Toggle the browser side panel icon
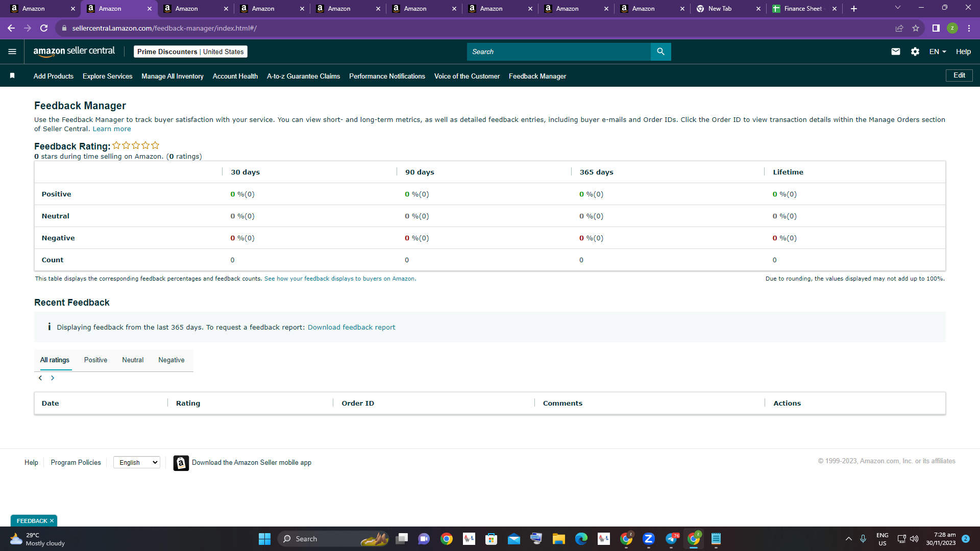980x551 pixels. click(x=936, y=28)
